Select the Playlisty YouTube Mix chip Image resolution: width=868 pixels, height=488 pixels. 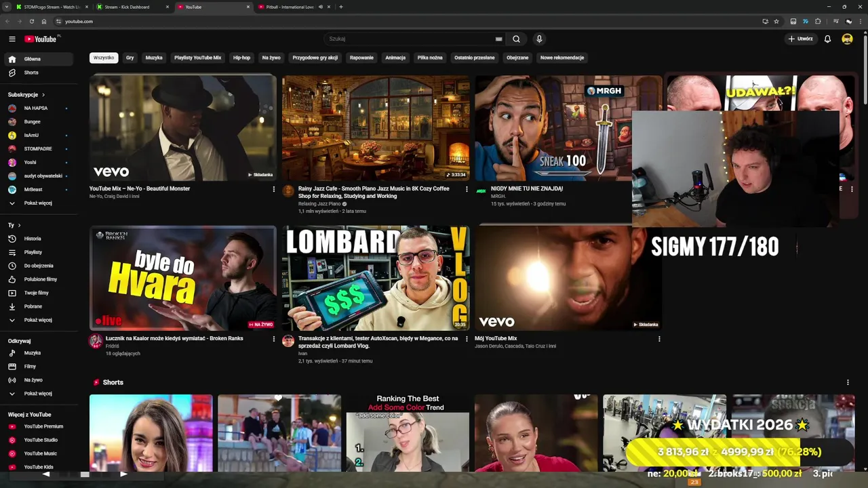pyautogui.click(x=197, y=58)
